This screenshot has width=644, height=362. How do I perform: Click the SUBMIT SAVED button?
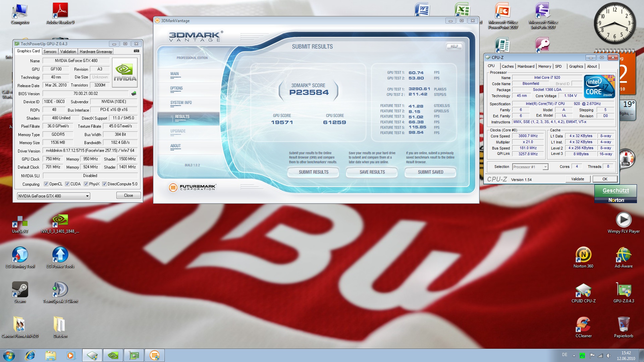430,172
